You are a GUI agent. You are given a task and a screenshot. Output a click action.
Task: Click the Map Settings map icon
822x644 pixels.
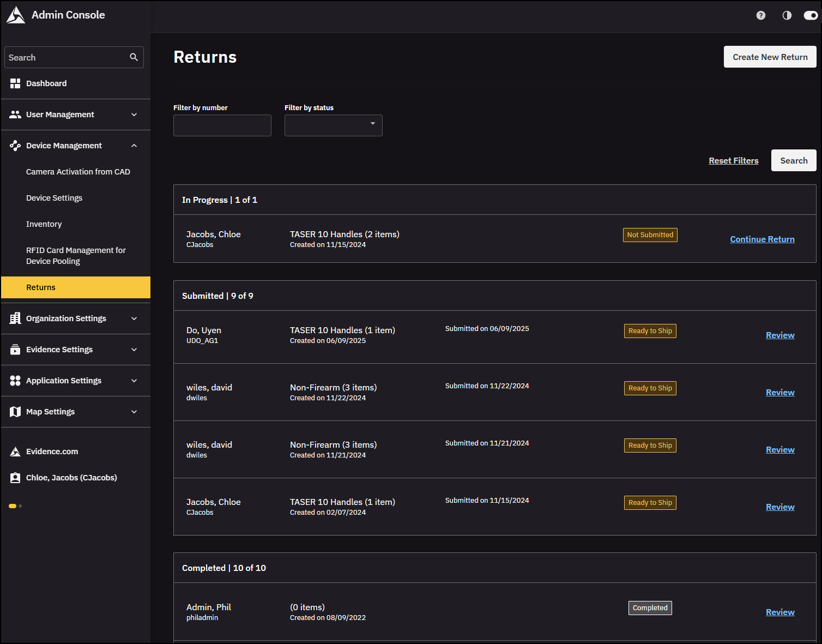[x=15, y=411]
